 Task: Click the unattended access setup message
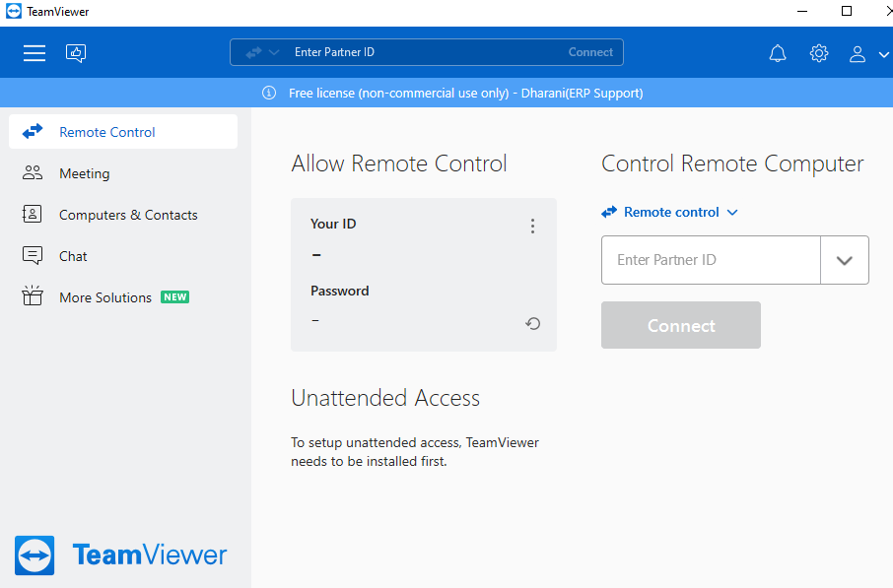click(415, 452)
